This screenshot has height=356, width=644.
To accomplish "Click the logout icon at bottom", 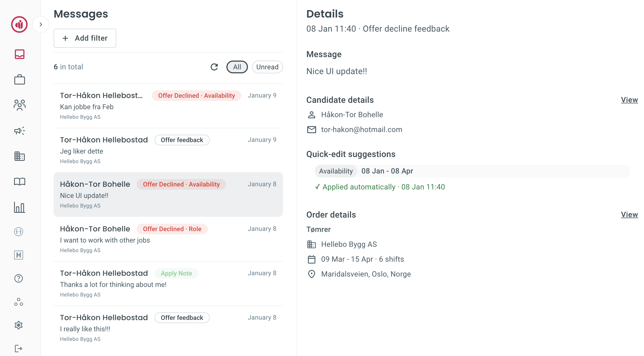I will (19, 348).
